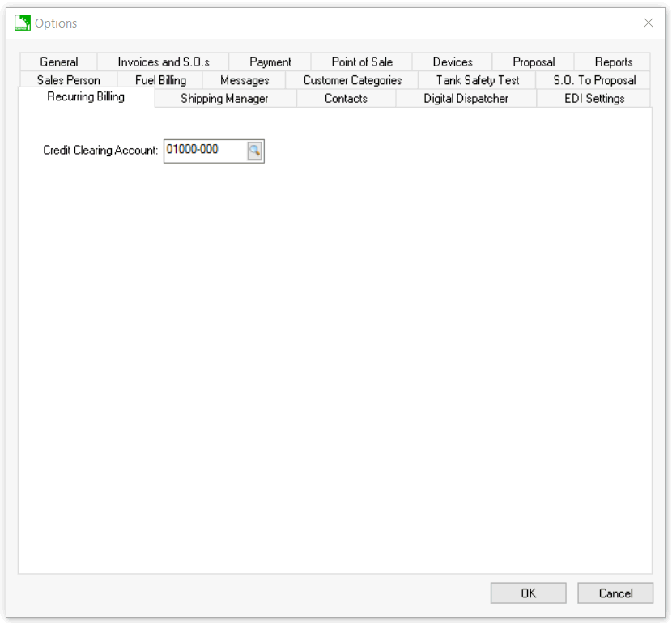Open the Tank Safety Test tab
Viewport: 672px width, 625px height.
tap(478, 80)
